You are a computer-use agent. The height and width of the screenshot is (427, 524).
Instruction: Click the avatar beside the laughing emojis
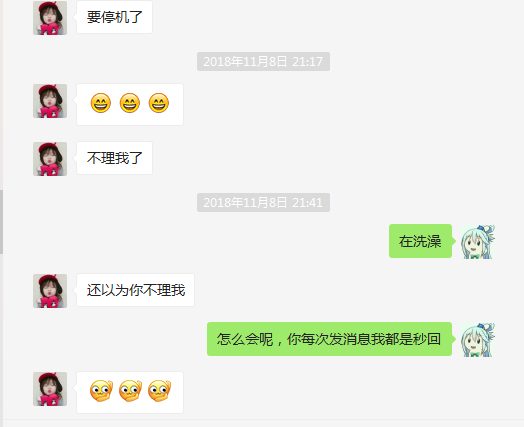[50, 101]
